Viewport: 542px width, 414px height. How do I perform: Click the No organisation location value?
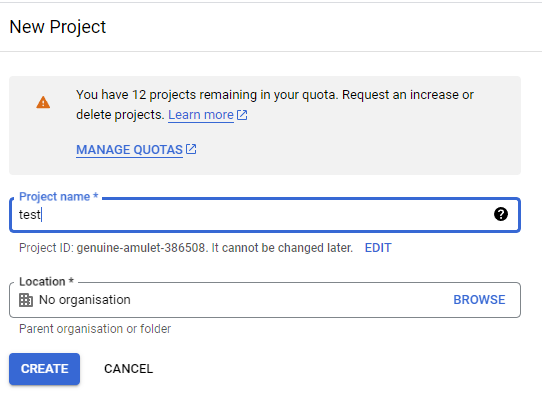coord(85,300)
